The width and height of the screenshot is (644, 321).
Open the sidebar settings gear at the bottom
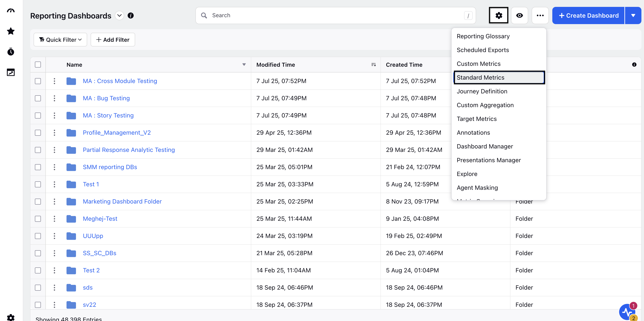click(x=11, y=317)
